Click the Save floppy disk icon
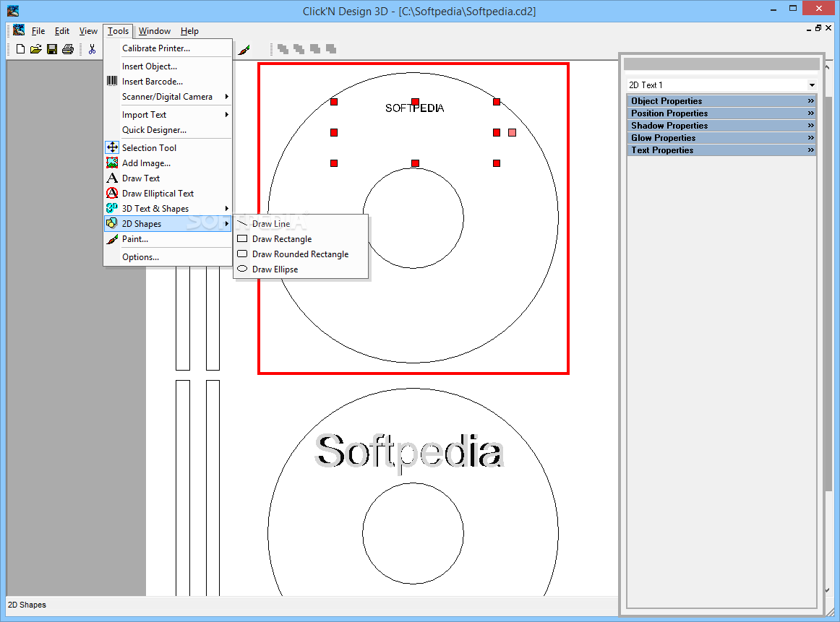The height and width of the screenshot is (622, 840). [52, 49]
